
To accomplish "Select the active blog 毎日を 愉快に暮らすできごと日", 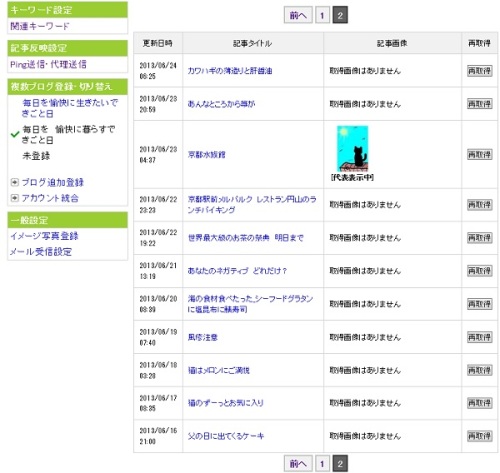I will [x=69, y=134].
